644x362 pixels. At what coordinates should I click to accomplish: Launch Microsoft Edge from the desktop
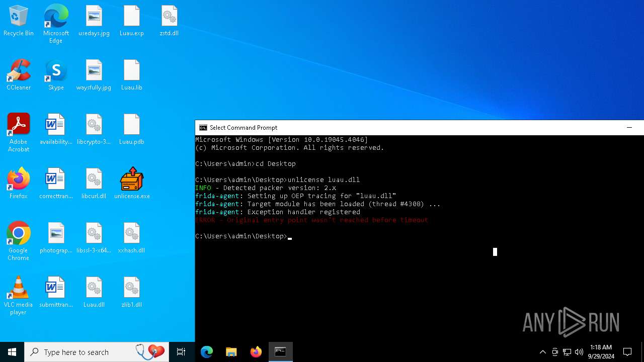tap(56, 24)
